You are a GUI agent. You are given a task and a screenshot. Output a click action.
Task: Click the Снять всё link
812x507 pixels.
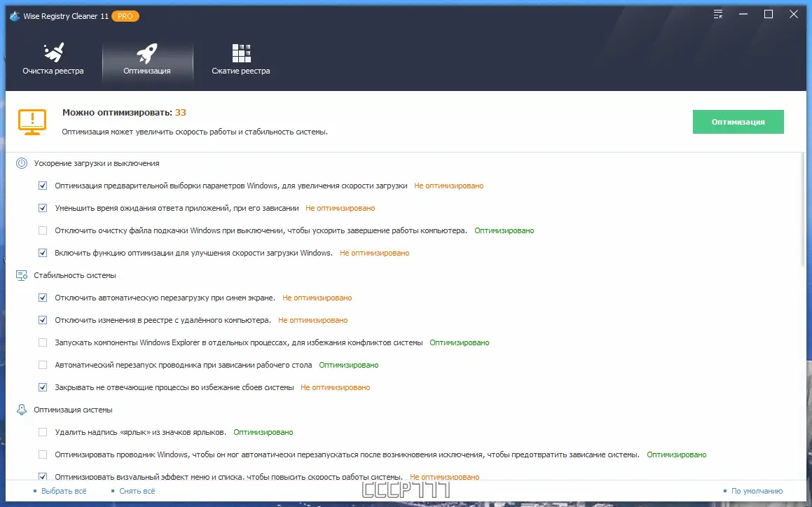(137, 491)
